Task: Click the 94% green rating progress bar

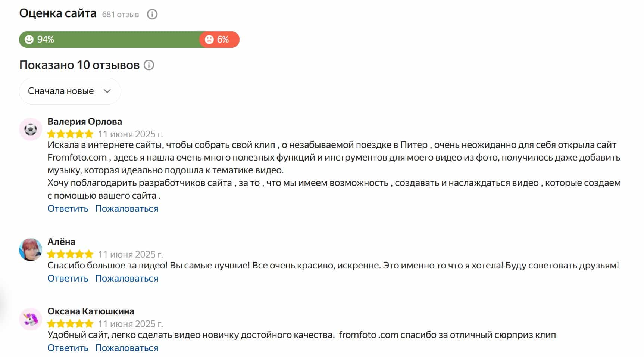Action: click(x=112, y=39)
